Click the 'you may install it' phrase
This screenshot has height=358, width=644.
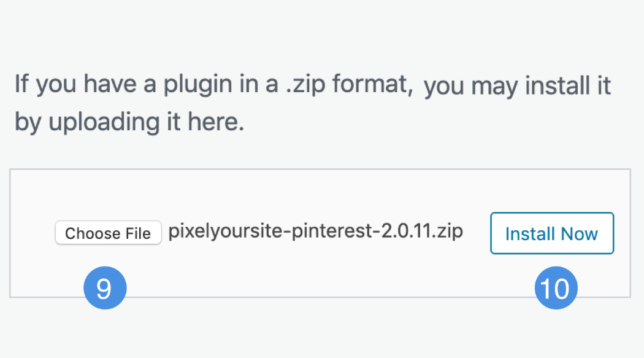pyautogui.click(x=517, y=85)
